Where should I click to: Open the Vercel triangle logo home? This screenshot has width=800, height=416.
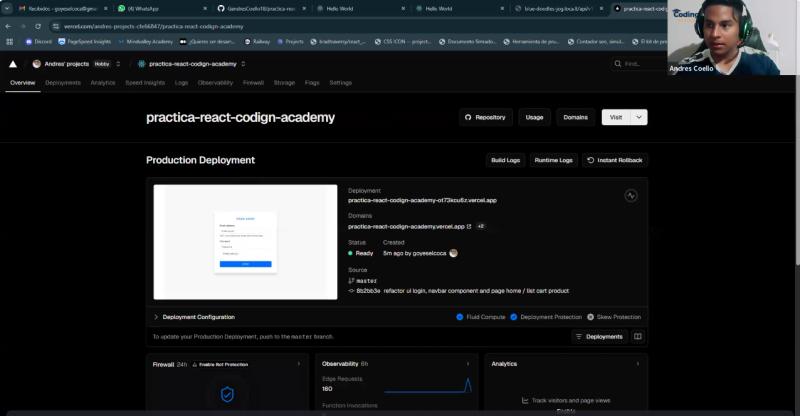coord(13,64)
